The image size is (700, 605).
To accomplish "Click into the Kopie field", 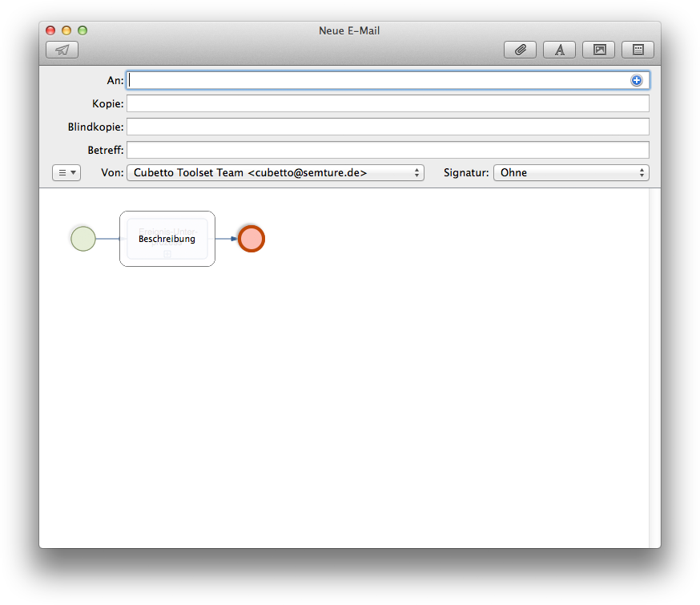I will coord(388,103).
